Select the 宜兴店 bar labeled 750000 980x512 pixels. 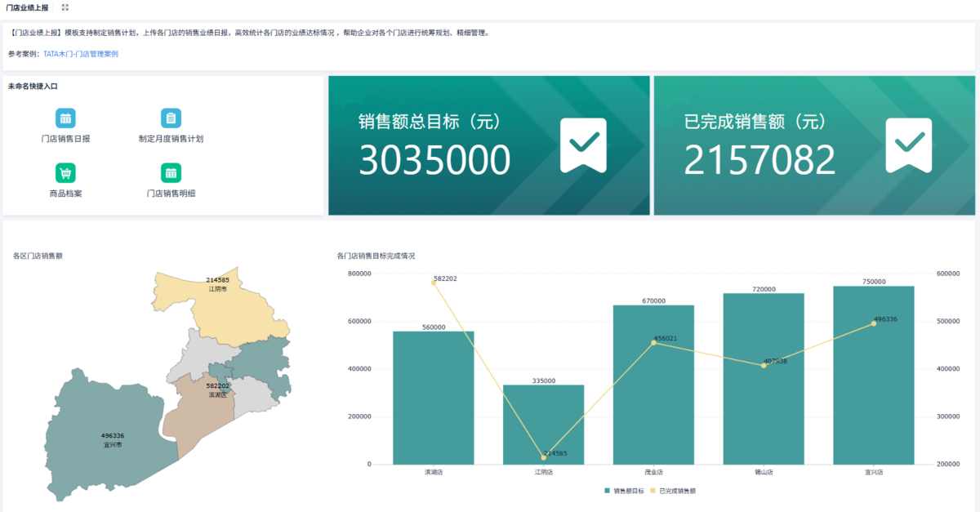coord(874,375)
